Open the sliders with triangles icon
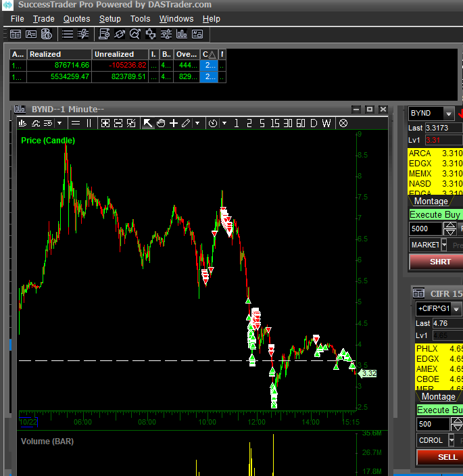 (166, 34)
